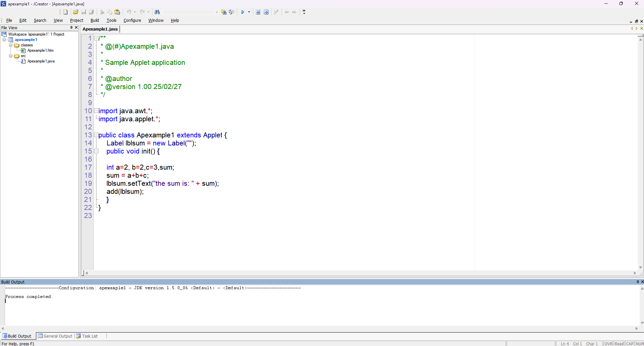644x346 pixels.
Task: Switch to the General Output tab
Action: click(x=55, y=336)
